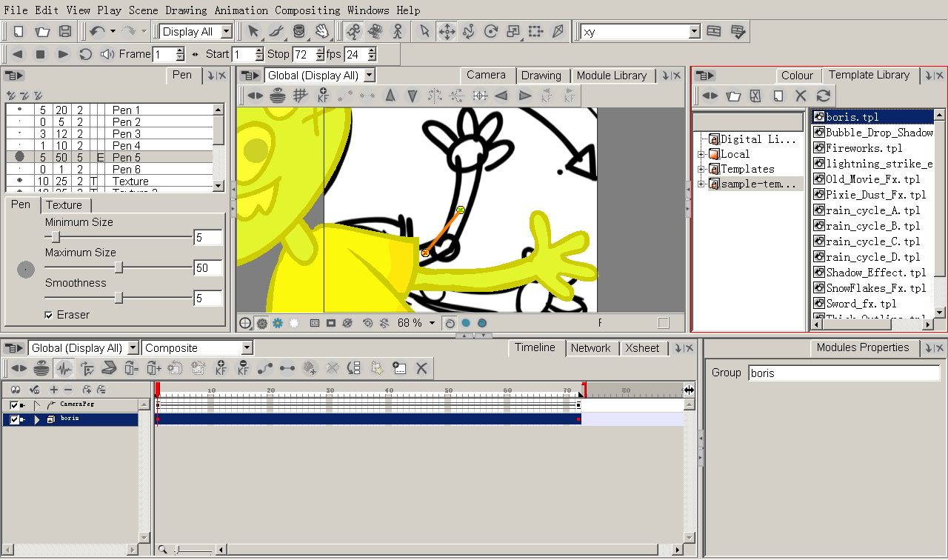Select Fireworks.tpl in template list
948x560 pixels.
[864, 148]
